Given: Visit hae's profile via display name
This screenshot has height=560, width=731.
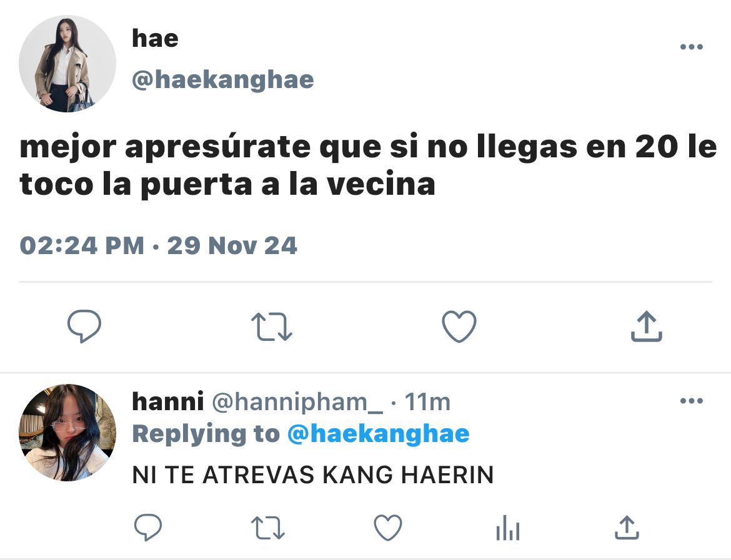Looking at the screenshot, I should point(155,38).
